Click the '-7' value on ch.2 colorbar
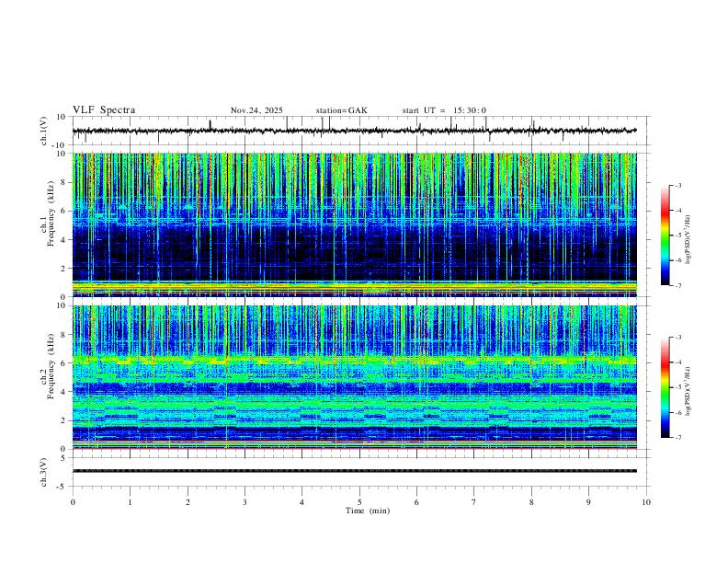728x563 pixels. click(677, 438)
